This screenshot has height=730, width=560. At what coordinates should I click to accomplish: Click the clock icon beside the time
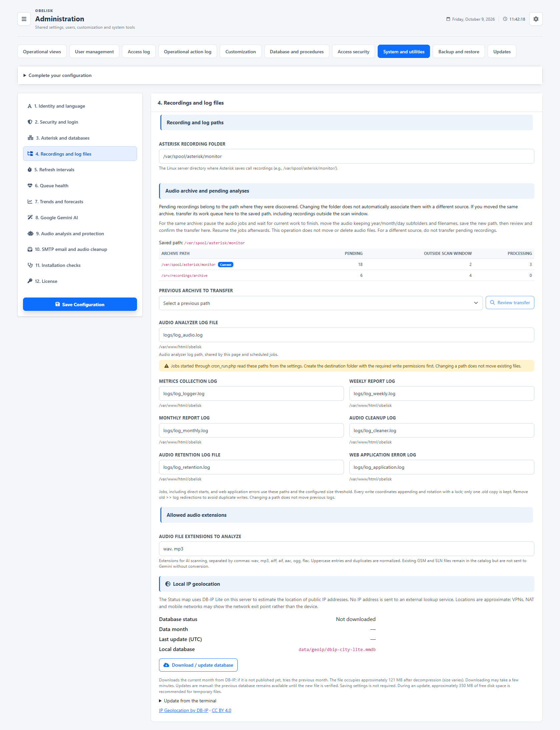click(505, 19)
